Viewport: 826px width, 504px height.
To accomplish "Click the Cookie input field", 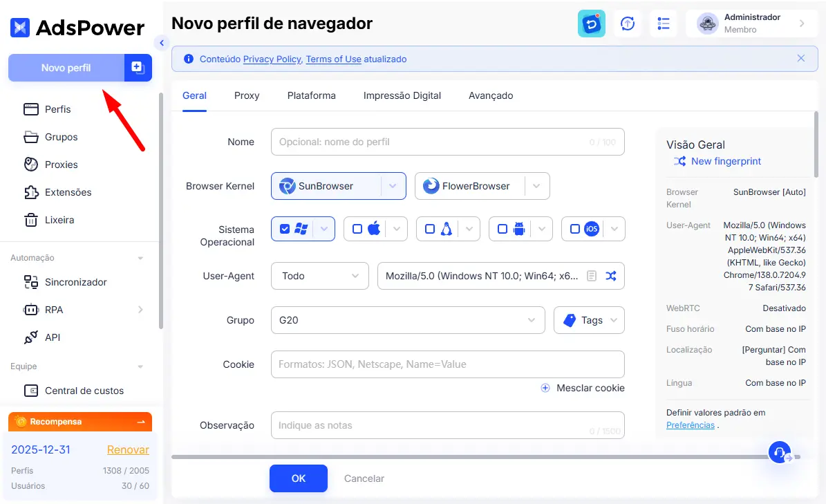I will tap(448, 364).
